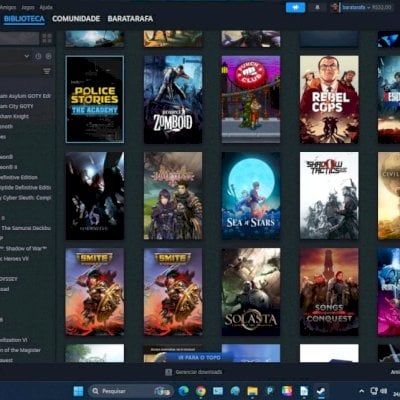Click the recent activity clock icon

coord(38,56)
